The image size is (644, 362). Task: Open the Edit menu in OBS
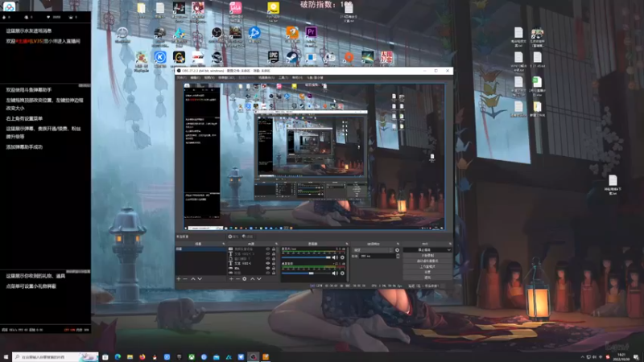(195, 77)
